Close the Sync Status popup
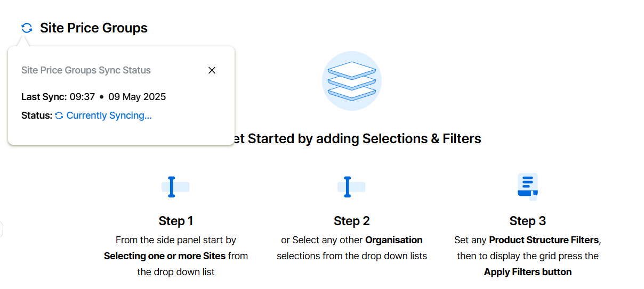This screenshot has width=644, height=289. pos(212,70)
